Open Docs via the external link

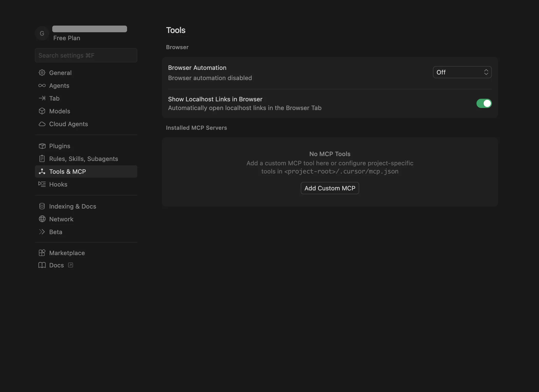pos(70,265)
